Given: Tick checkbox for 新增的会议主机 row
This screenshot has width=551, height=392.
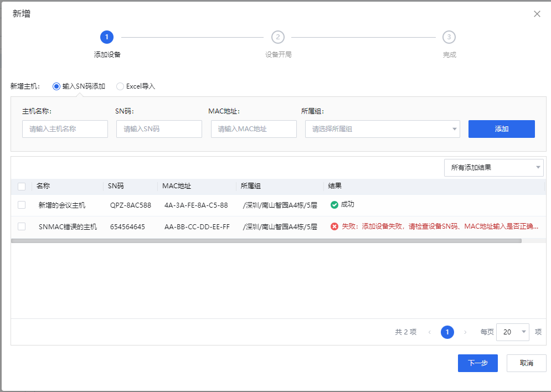Looking at the screenshot, I should coord(22,205).
